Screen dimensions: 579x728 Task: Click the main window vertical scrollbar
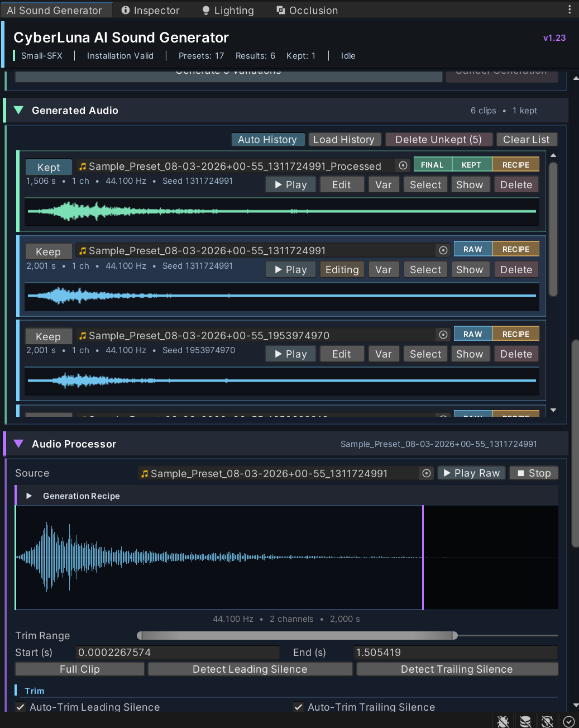click(576, 443)
